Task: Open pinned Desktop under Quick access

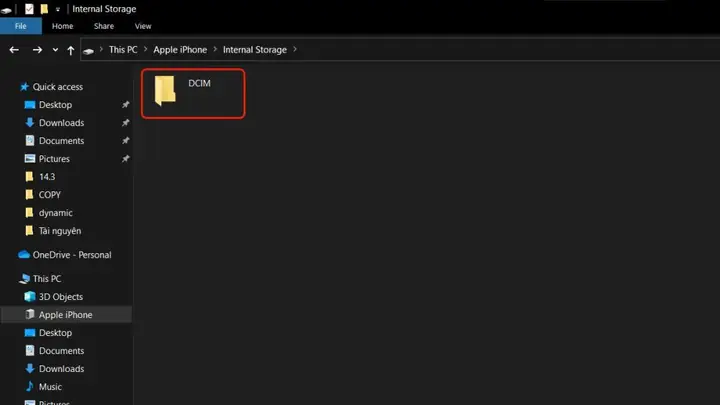Action: click(x=55, y=105)
